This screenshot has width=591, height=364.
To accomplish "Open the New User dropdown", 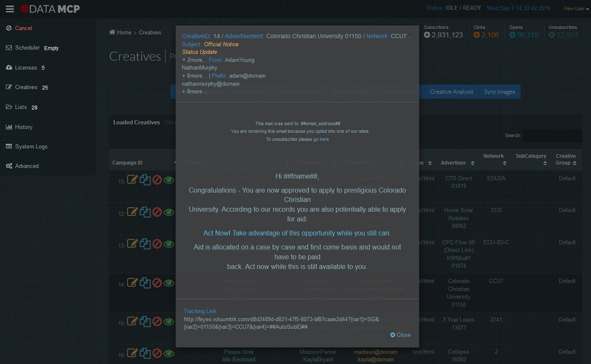I will (576, 8).
